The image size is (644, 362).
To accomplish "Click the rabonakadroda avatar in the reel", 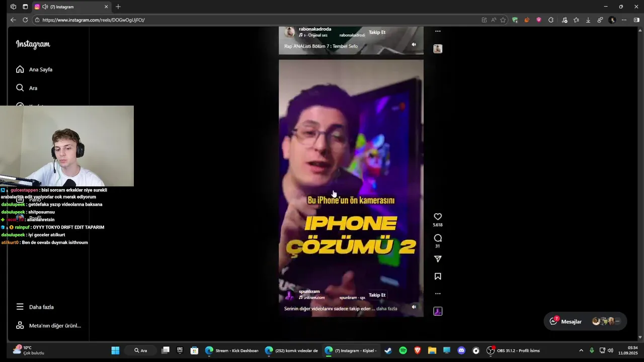I will point(289,32).
